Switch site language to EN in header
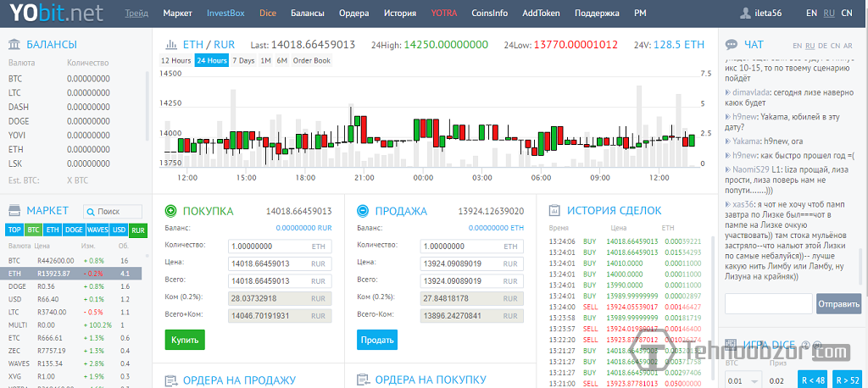 pos(811,14)
